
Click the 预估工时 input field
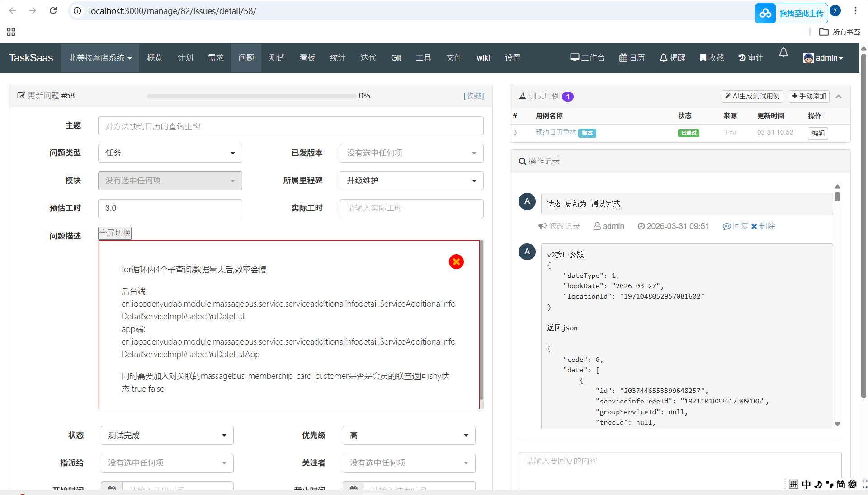coord(170,208)
